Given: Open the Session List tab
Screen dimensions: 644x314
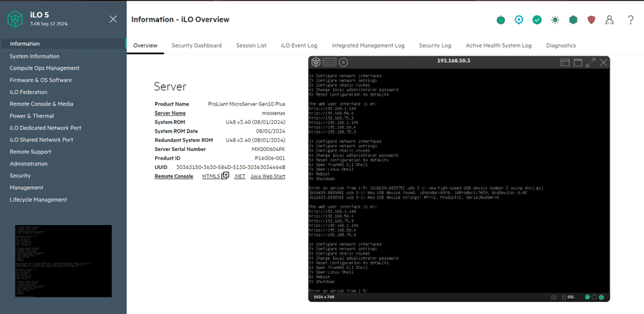Looking at the screenshot, I should (252, 46).
